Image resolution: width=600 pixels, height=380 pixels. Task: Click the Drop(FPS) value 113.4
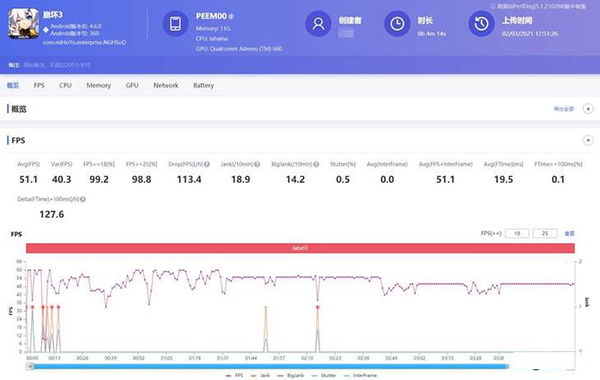[x=189, y=179]
